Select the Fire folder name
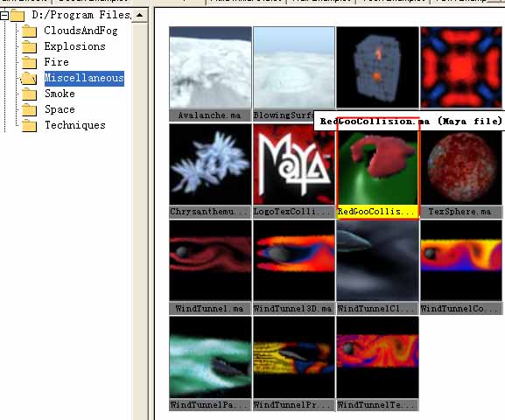Screen dimensions: 505x420 (x=56, y=62)
